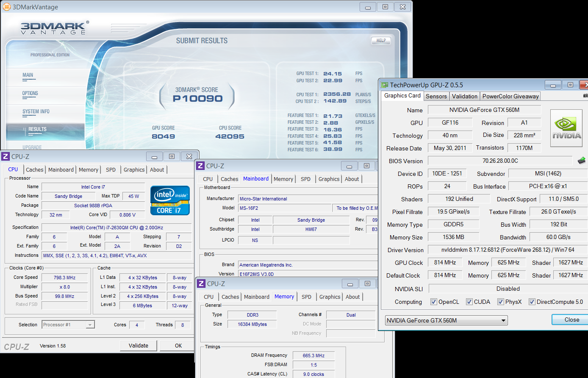Click the CPU-Z Z icon in Memory window
The height and width of the screenshot is (378, 588).
point(202,283)
